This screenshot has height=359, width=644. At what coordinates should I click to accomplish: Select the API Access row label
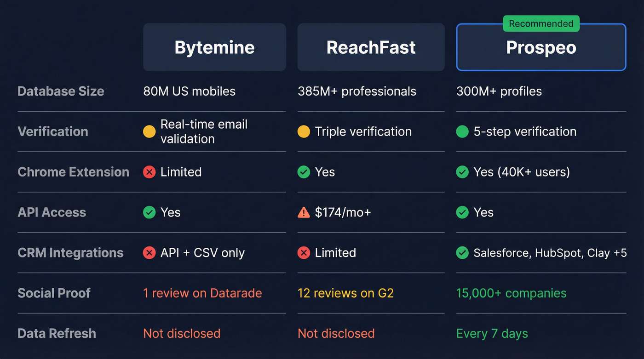(x=52, y=212)
